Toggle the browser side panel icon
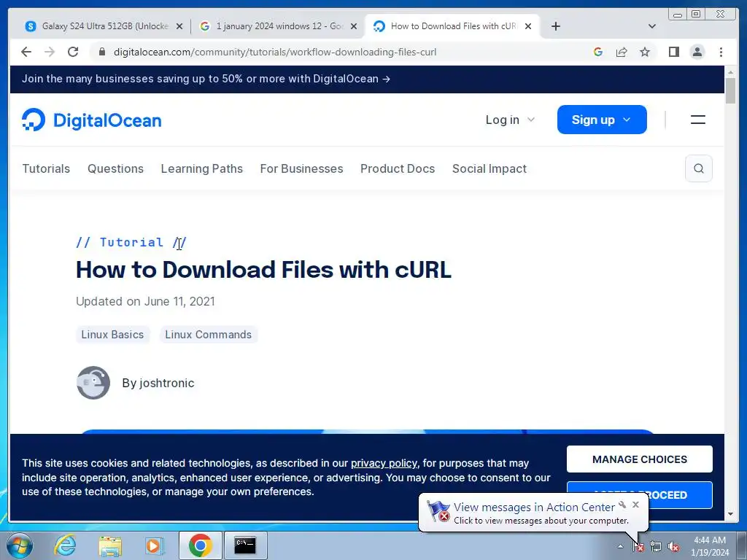Image resolution: width=747 pixels, height=560 pixels. pos(673,52)
